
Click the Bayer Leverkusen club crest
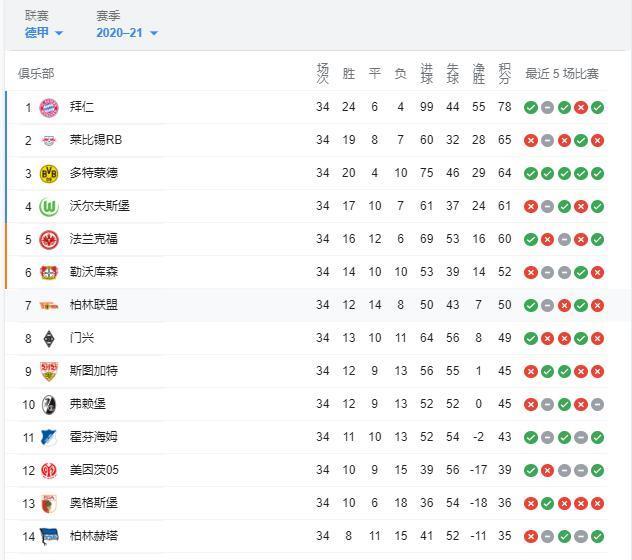click(49, 273)
